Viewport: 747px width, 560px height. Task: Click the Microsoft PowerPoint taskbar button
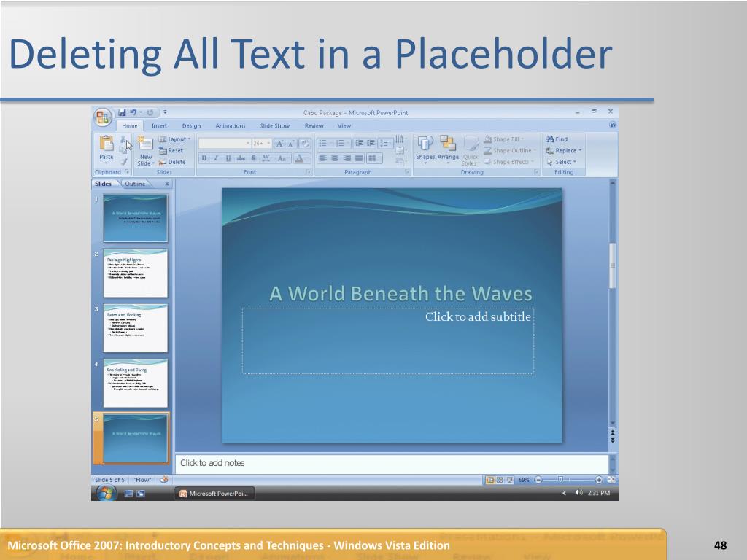tap(214, 494)
